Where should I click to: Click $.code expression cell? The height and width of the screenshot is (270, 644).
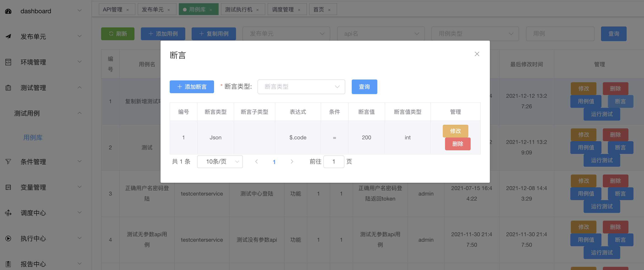point(298,137)
